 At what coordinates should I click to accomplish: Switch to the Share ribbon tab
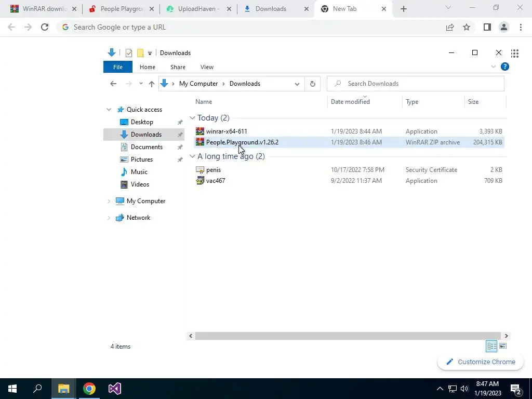click(x=178, y=67)
